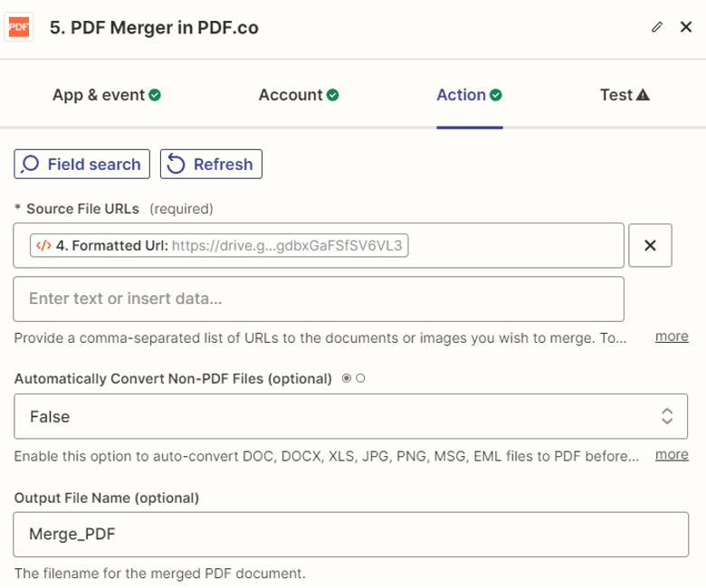This screenshot has width=706, height=588.
Task: Select the second radio option for Auto Convert
Action: point(360,378)
